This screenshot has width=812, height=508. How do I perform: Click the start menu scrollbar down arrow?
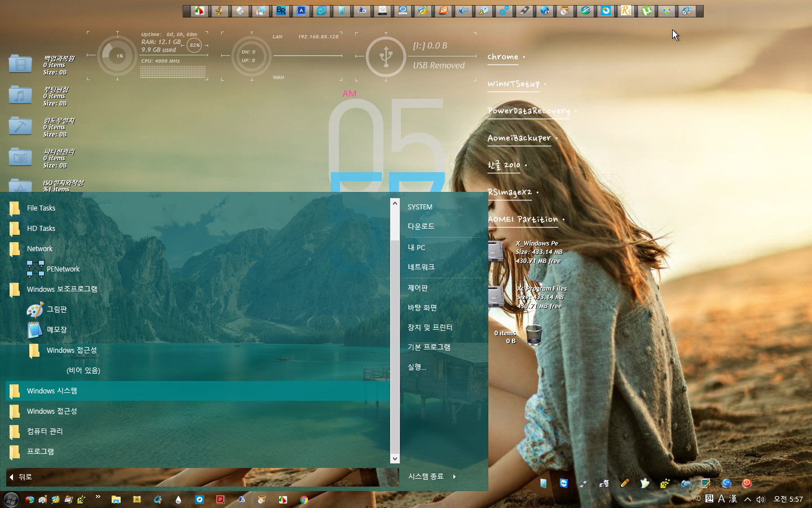pyautogui.click(x=395, y=459)
